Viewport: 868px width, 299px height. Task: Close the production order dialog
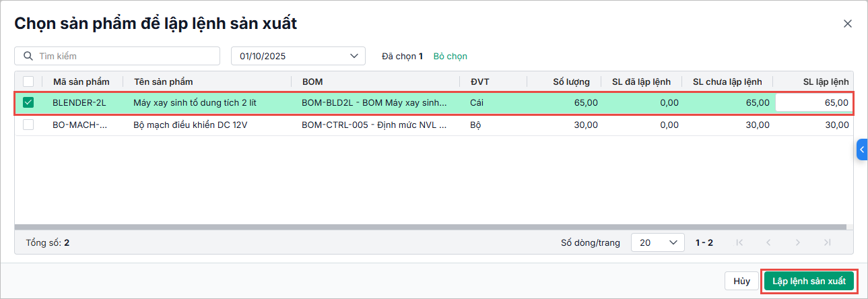(848, 24)
